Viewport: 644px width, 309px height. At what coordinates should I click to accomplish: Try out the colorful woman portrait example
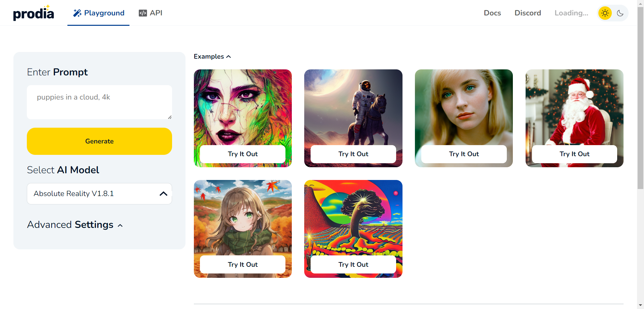coord(243,154)
